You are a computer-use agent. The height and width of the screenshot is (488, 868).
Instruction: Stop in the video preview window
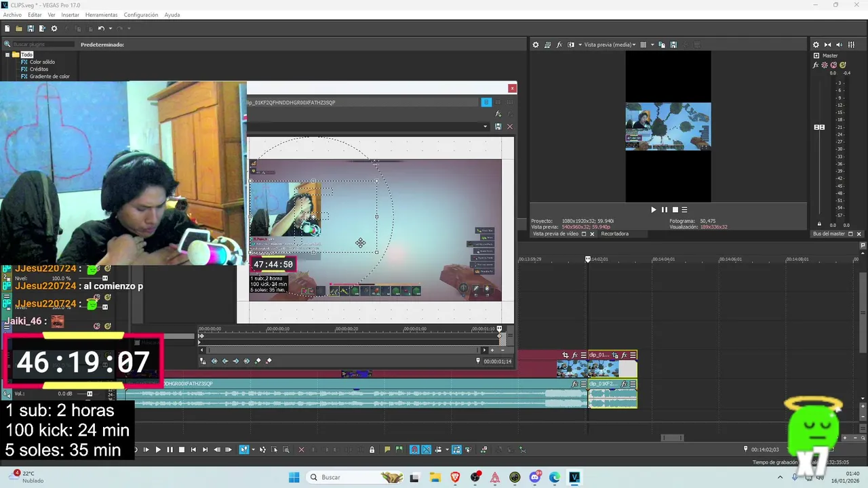[675, 209]
